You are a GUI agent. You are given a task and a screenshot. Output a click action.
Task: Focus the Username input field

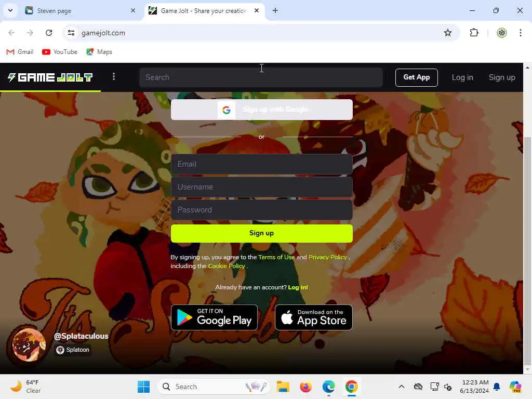pos(262,187)
